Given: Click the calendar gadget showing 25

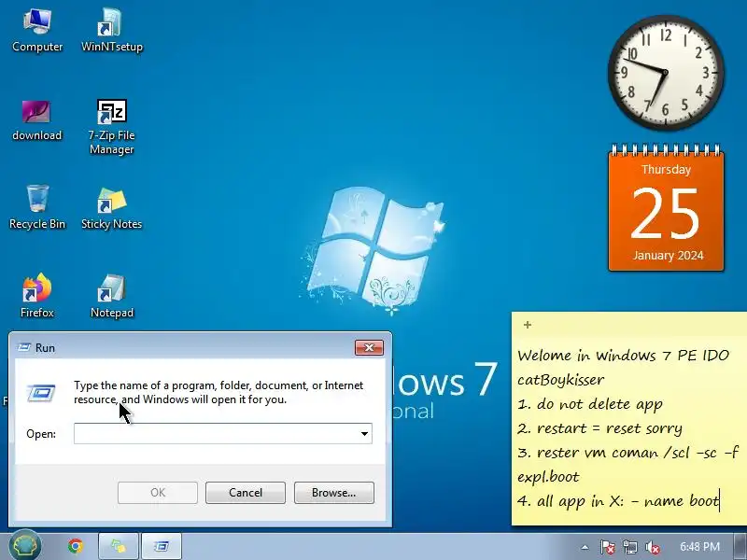Looking at the screenshot, I should click(x=666, y=208).
